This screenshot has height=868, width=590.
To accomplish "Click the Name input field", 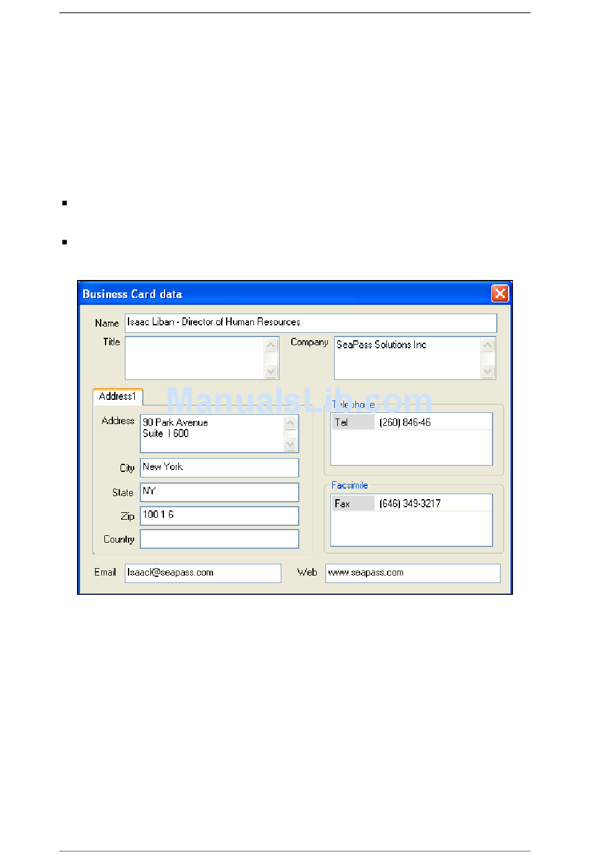I will click(311, 323).
